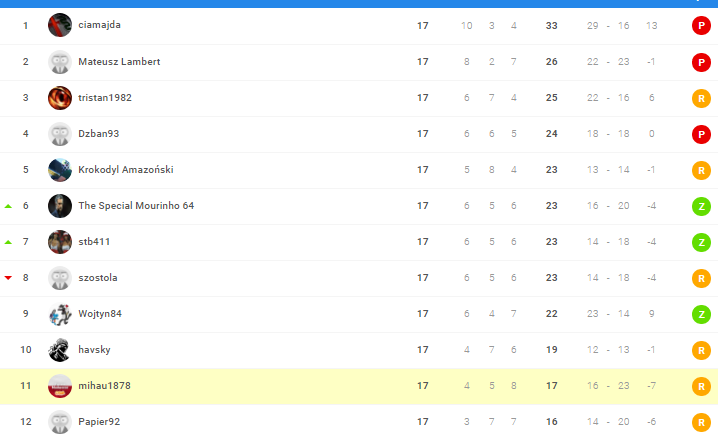Screen dimensions: 718x436
Task: Click red P badge for Dzban93
Action: (701, 134)
